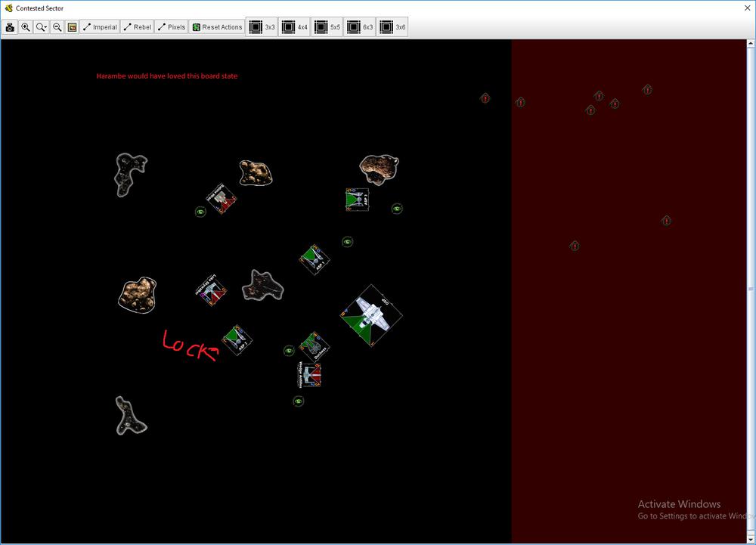Click the rightmost red token in red zone
Image resolution: width=756 pixels, height=545 pixels.
(x=666, y=221)
